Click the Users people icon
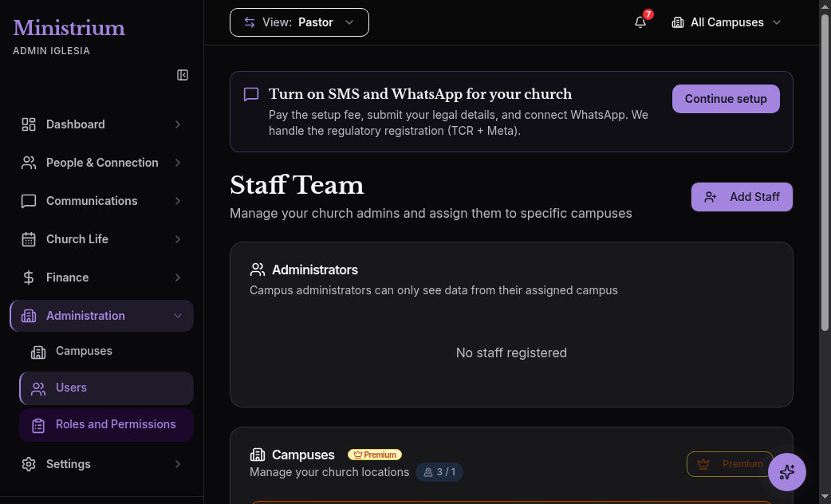This screenshot has width=831, height=504. click(38, 389)
